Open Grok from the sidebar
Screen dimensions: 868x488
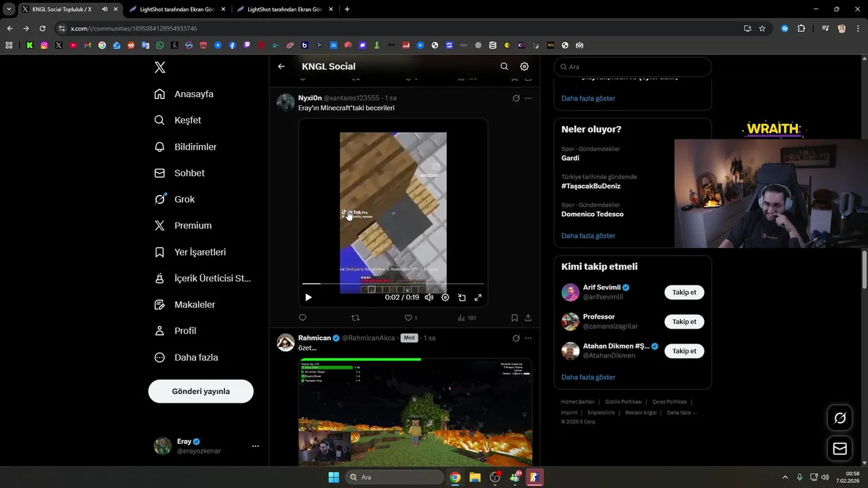174,199
